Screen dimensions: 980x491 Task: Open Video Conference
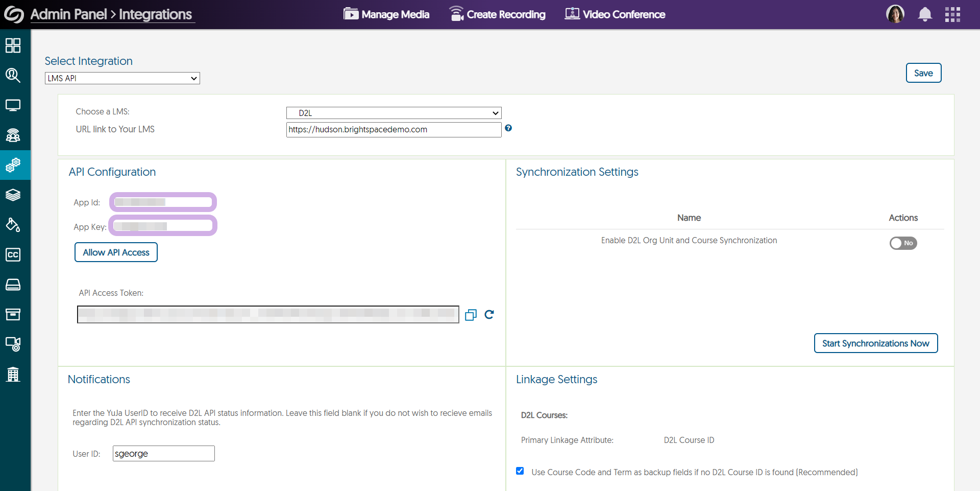point(615,14)
